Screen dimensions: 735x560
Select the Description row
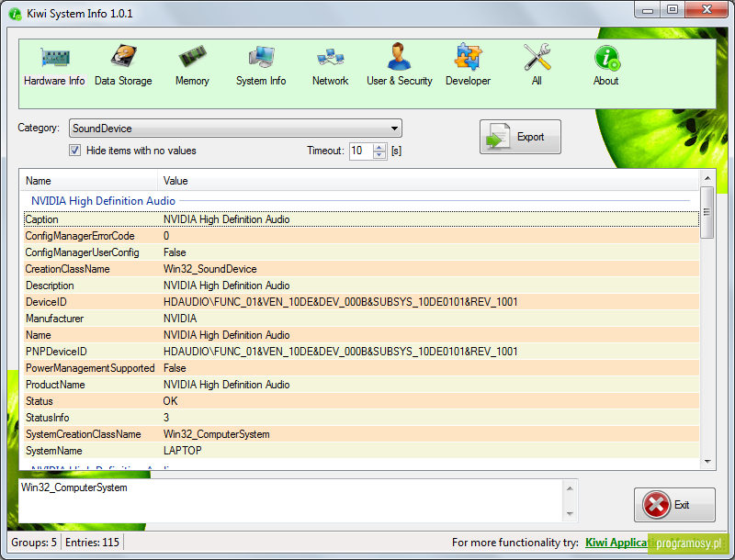[361, 286]
